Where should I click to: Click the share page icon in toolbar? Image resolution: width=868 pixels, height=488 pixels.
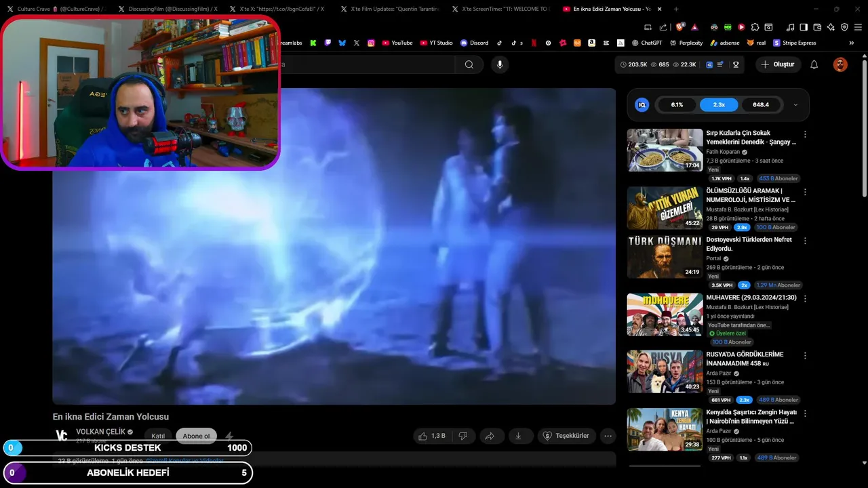point(663,27)
